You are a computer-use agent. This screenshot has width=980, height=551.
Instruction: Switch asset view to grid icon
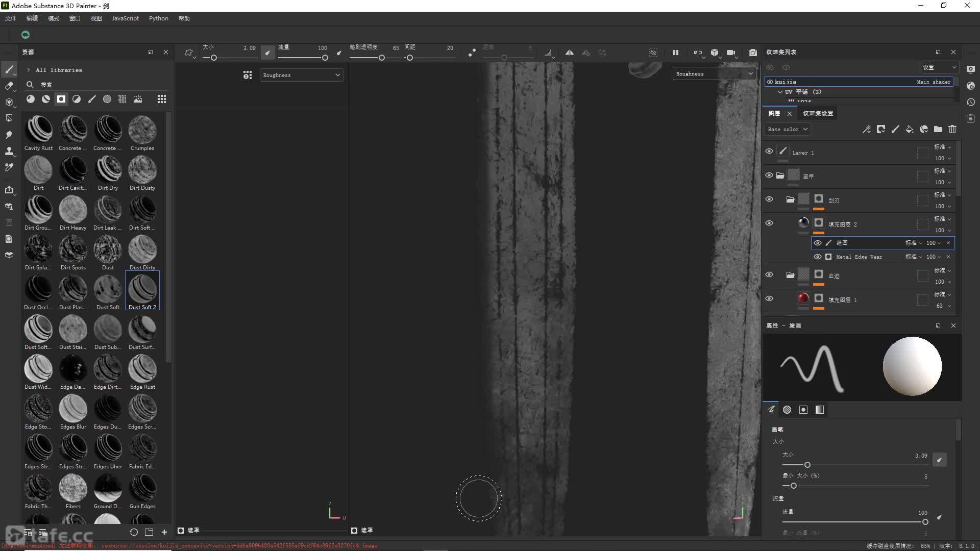click(162, 99)
